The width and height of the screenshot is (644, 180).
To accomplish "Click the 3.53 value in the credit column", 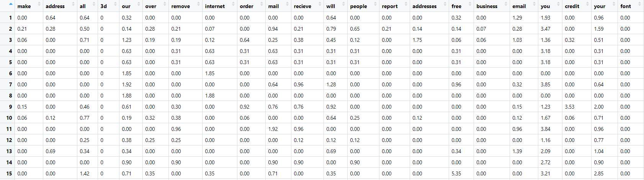I will 569,107.
